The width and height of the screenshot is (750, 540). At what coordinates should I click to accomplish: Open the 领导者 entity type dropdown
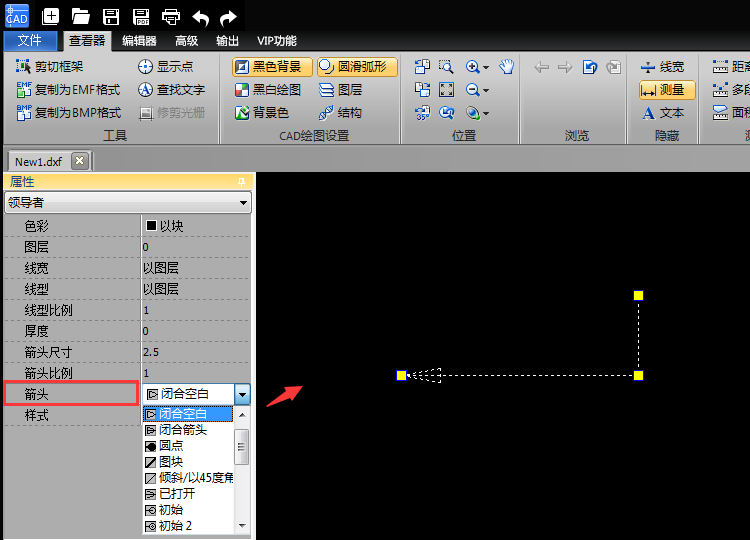click(x=128, y=202)
